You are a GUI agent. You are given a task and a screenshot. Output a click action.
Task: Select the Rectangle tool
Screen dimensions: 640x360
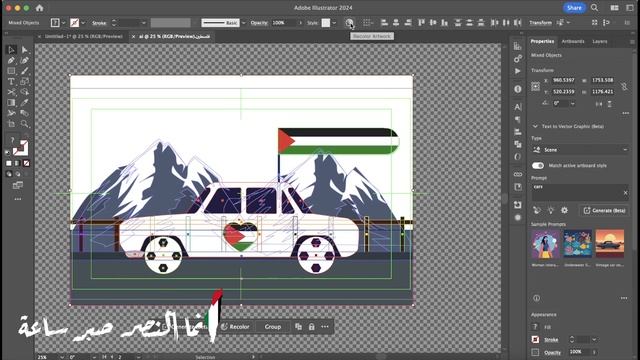click(11, 71)
